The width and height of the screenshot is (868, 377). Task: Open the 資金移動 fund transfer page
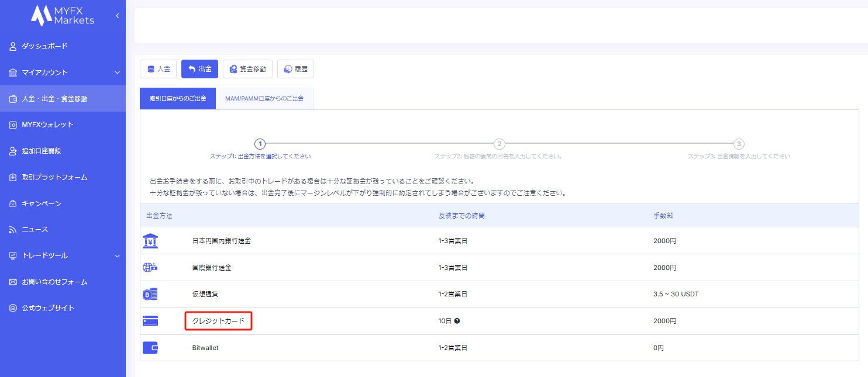[247, 69]
